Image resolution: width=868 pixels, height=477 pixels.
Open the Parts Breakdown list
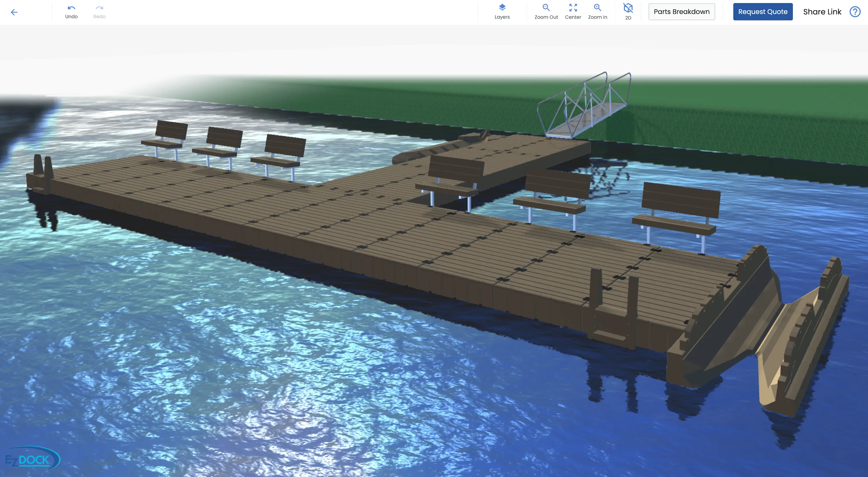point(681,12)
